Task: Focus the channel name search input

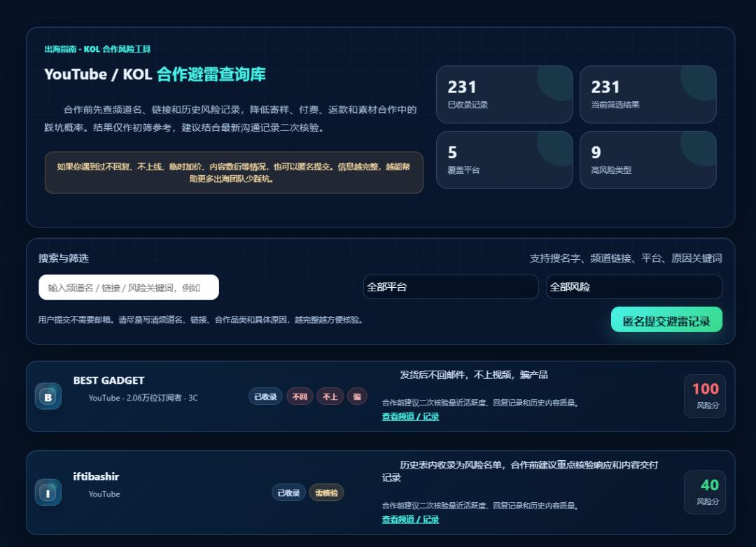Action: tap(129, 287)
